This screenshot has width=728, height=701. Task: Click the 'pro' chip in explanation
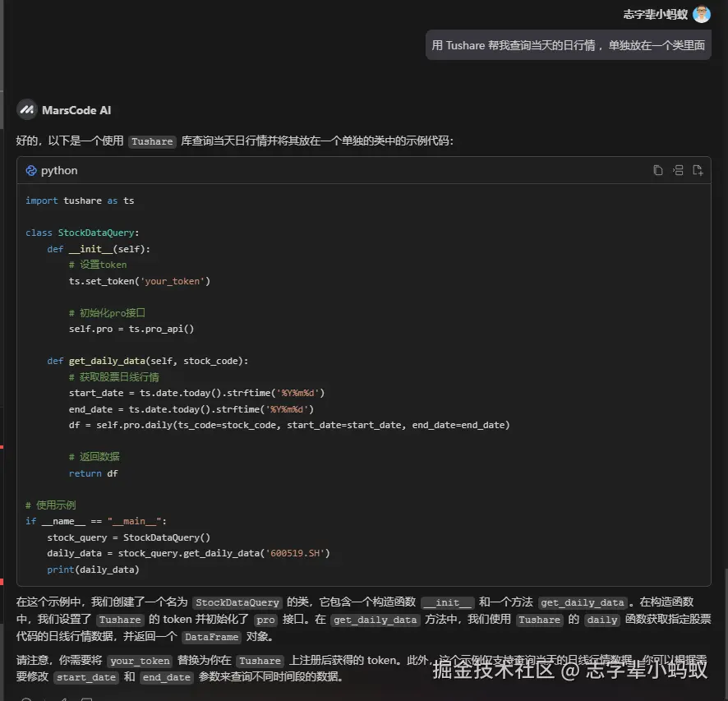(x=265, y=620)
